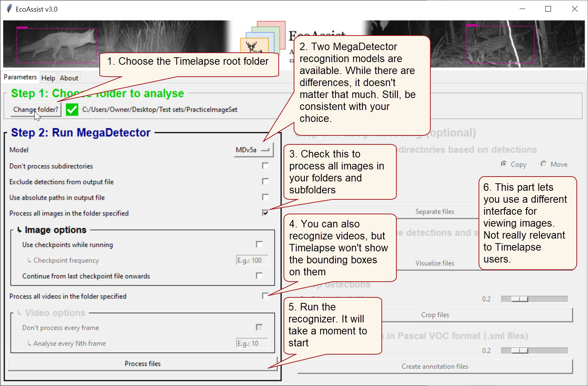Open the Parameters tab

pos(20,77)
